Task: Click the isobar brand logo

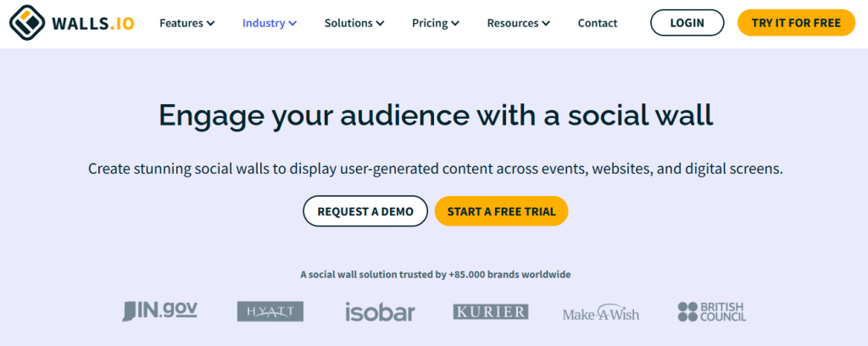Action: click(380, 312)
